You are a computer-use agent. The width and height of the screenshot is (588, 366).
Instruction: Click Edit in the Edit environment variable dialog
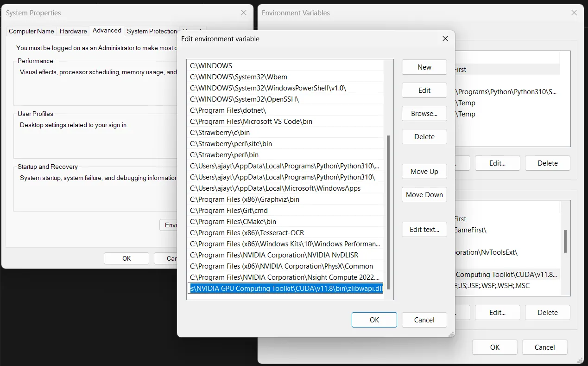coord(424,90)
